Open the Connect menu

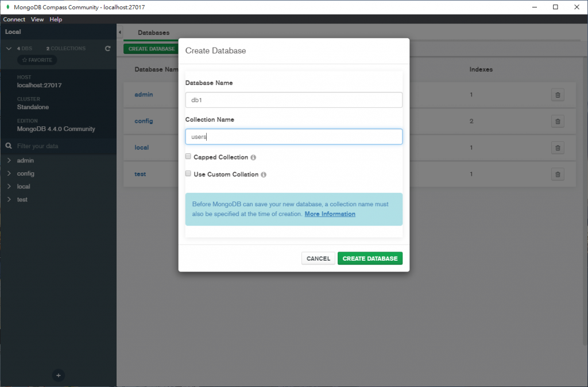click(14, 19)
